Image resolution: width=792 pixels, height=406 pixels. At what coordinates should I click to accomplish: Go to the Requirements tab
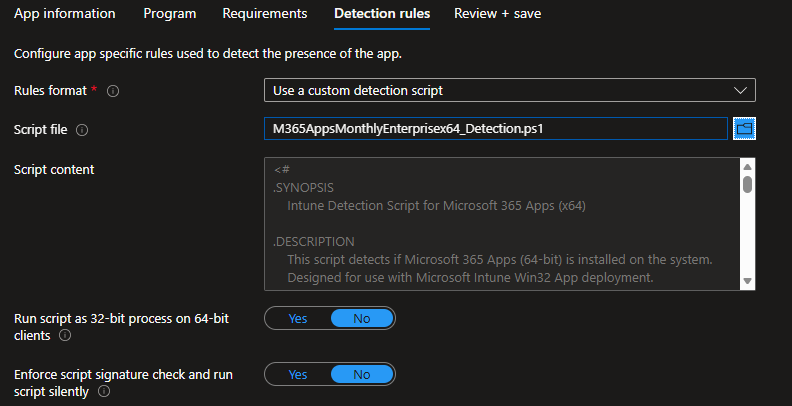(264, 14)
